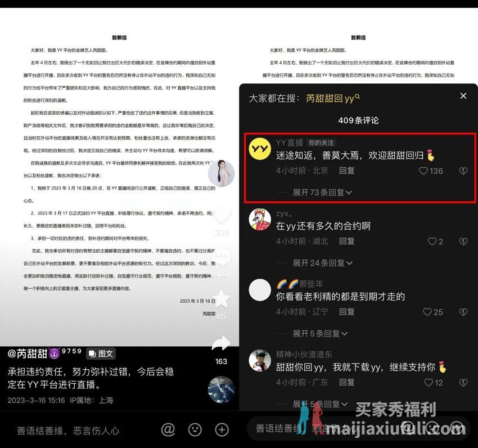
Task: Select the 409条评论 header text
Action: (359, 120)
